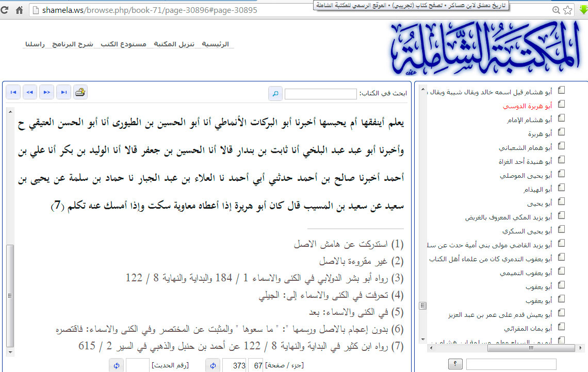Screen dimensions: 588x372
Task: Click the sidebar list scroll down arrow
Action: (x=423, y=340)
